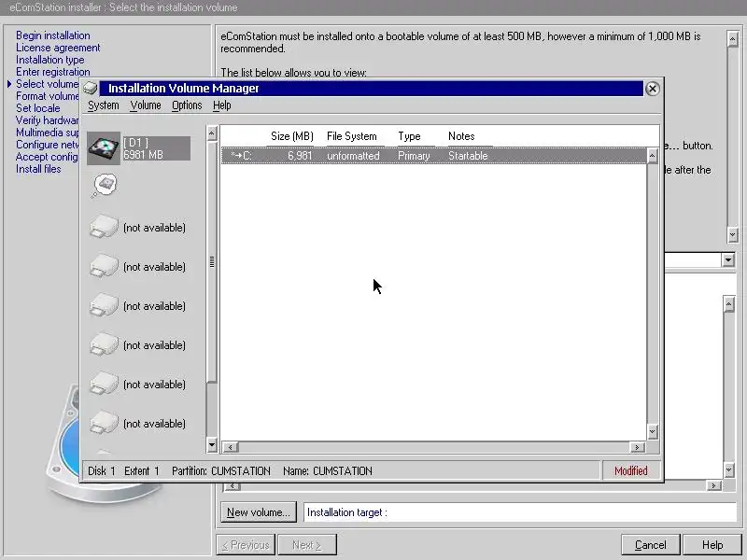The height and width of the screenshot is (560, 747).
Task: Click the 'unformatted' file system cell
Action: tap(353, 156)
